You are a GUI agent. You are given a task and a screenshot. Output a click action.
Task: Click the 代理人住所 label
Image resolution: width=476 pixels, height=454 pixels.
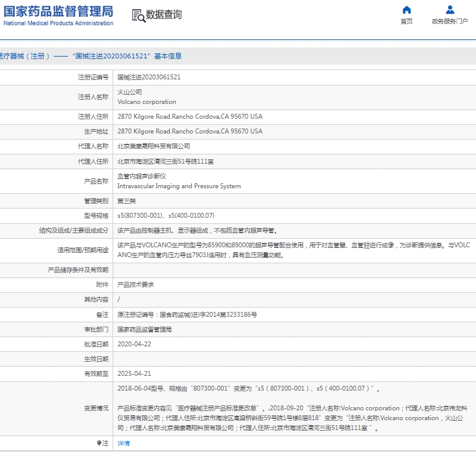pyautogui.click(x=93, y=162)
